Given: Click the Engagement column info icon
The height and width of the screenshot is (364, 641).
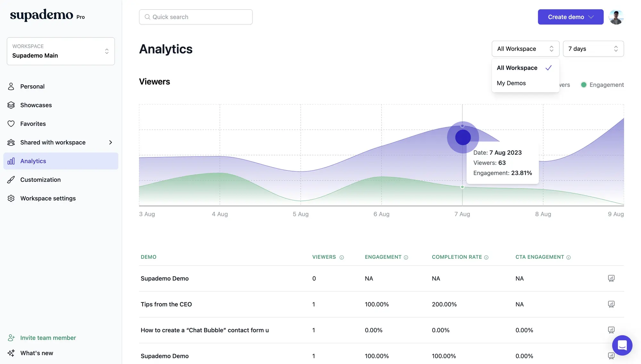Looking at the screenshot, I should click(x=406, y=257).
